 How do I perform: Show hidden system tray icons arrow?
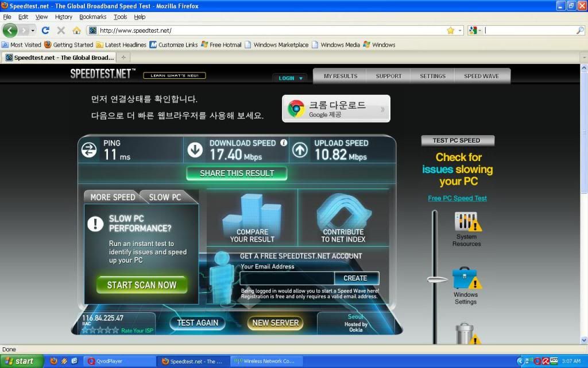coord(520,361)
